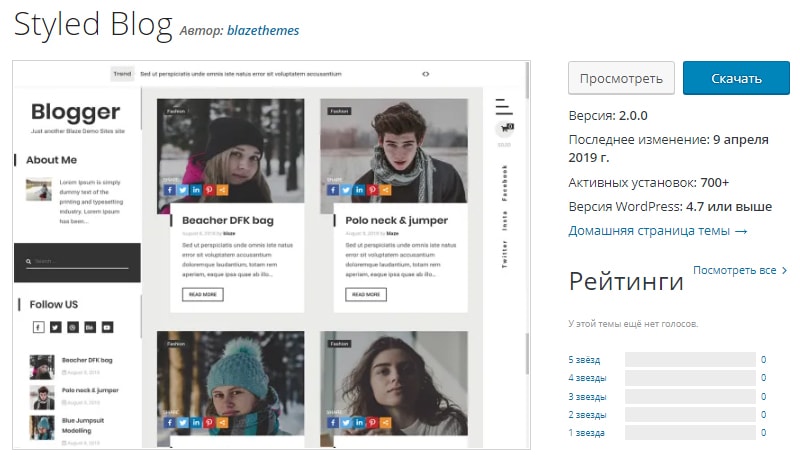
Task: Click the vertical Facebook text link
Action: pyautogui.click(x=505, y=183)
